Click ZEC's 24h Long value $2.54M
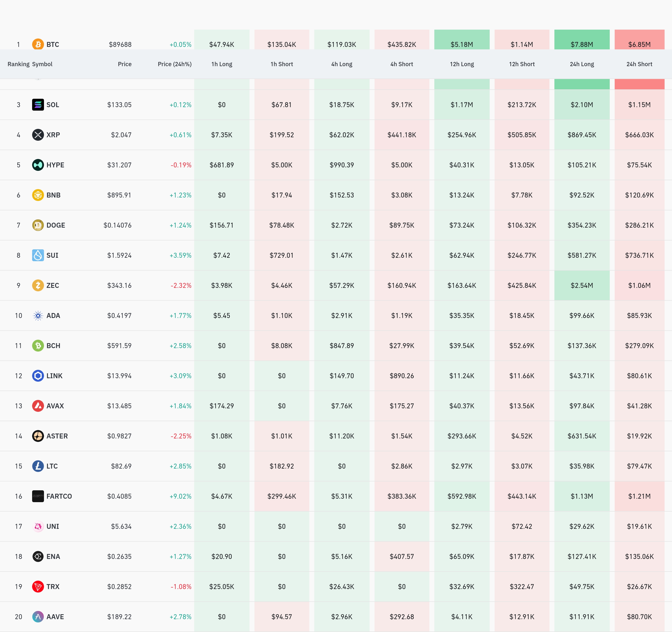The image size is (672, 632). pos(581,285)
